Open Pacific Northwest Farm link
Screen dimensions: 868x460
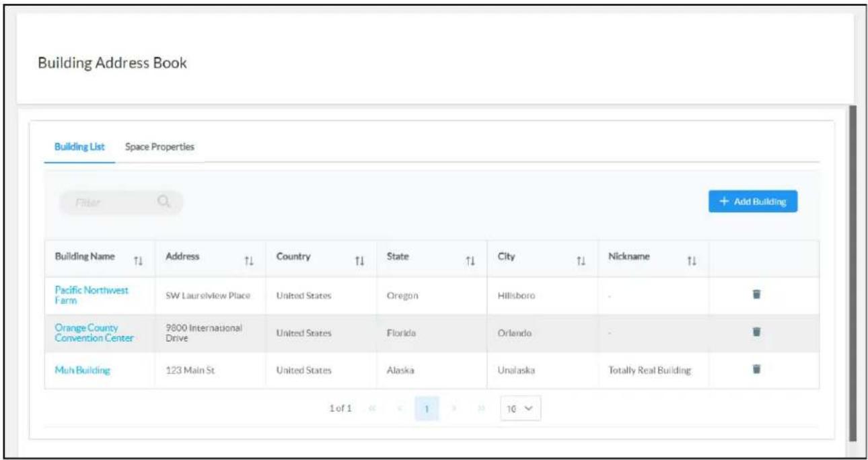click(x=91, y=295)
